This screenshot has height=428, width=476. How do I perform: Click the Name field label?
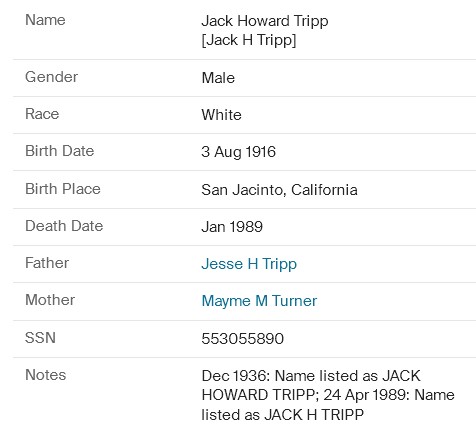45,20
